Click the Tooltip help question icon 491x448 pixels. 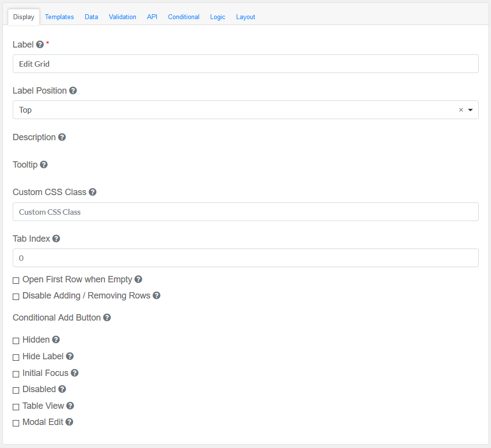pos(44,165)
